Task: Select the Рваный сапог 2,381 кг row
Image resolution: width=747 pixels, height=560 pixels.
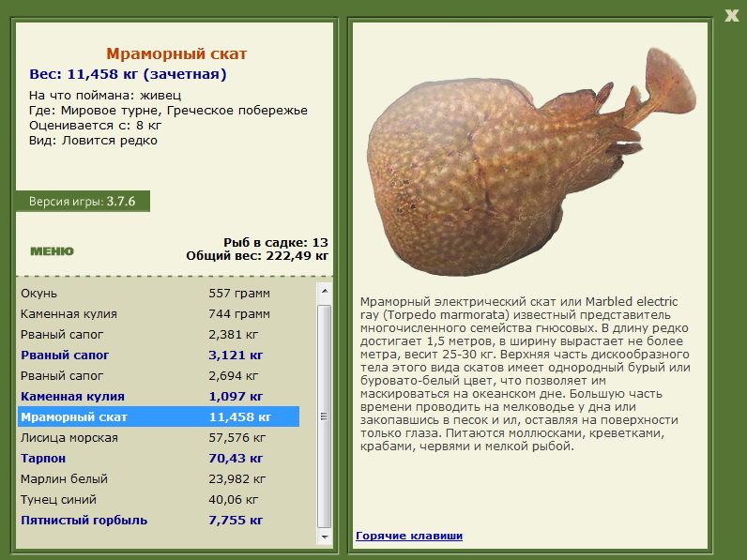Action: point(159,334)
